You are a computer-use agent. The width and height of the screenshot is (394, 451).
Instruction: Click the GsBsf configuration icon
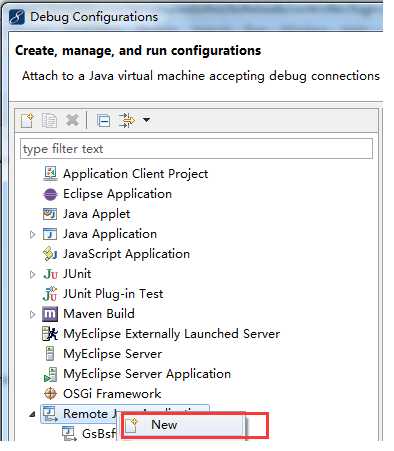coord(69,434)
